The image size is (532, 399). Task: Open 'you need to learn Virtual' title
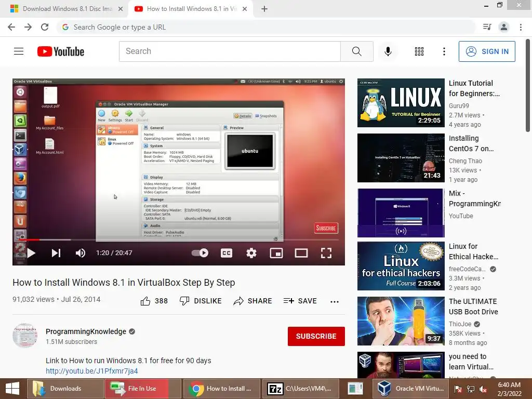(x=471, y=362)
